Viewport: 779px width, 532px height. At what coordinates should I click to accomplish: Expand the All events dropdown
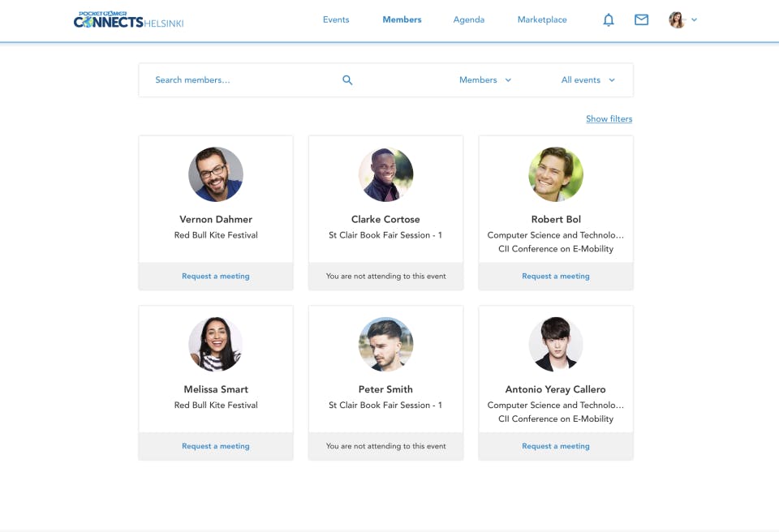pos(588,80)
